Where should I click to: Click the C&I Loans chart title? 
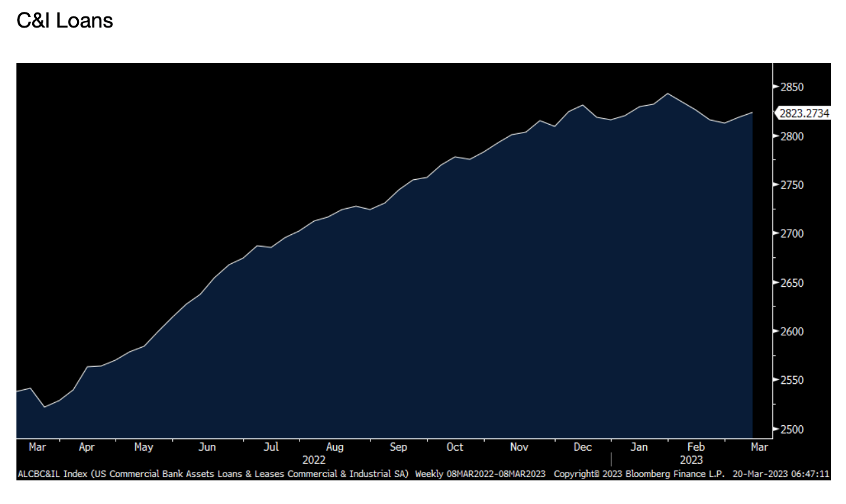pyautogui.click(x=64, y=21)
